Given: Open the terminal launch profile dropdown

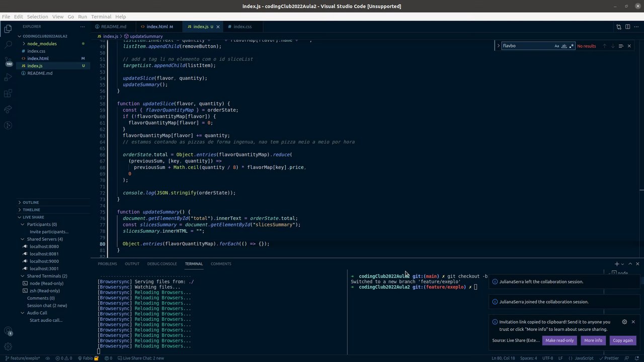Looking at the screenshot, I should point(623,264).
